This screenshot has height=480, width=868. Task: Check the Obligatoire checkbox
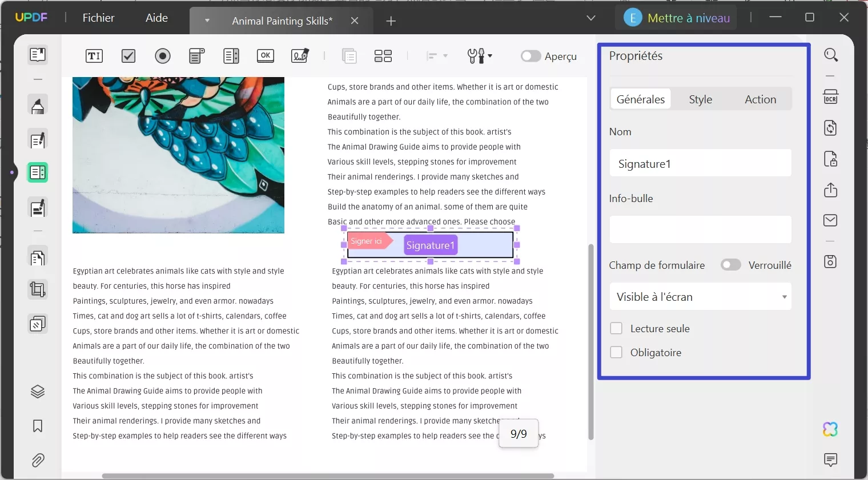[x=616, y=352]
